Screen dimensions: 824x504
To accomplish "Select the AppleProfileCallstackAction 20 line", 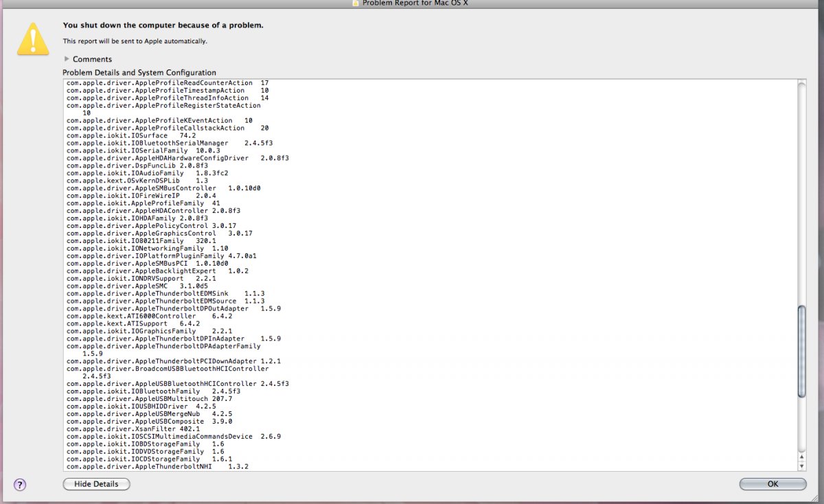I will (x=168, y=128).
